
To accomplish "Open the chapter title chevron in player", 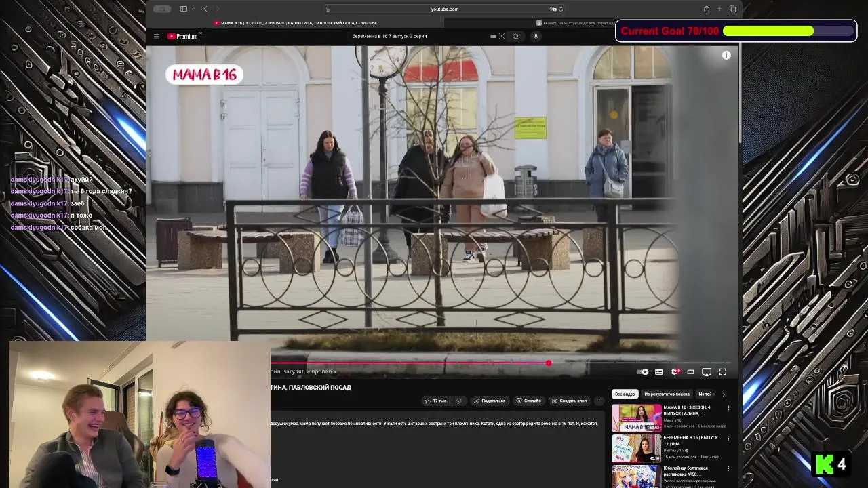I will [x=334, y=372].
